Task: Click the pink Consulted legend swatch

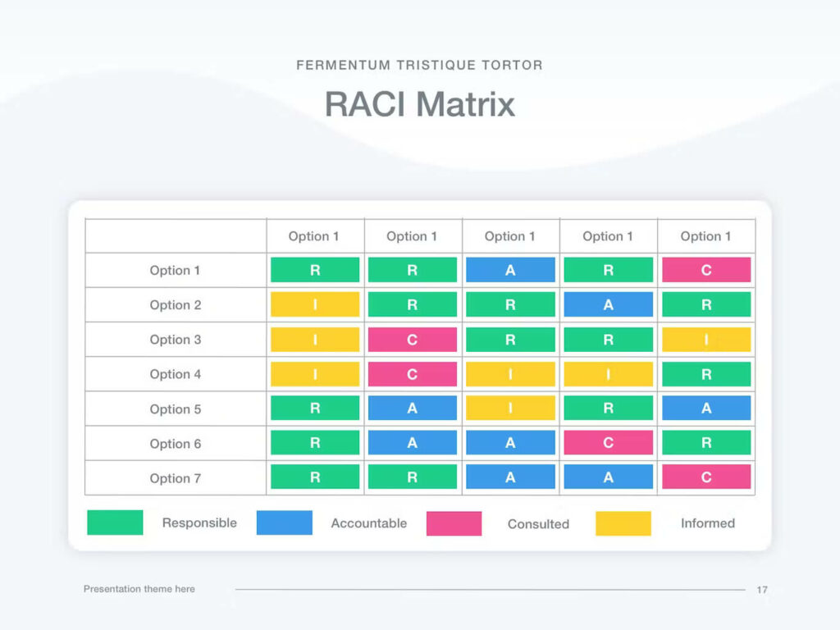Action: pyautogui.click(x=454, y=523)
